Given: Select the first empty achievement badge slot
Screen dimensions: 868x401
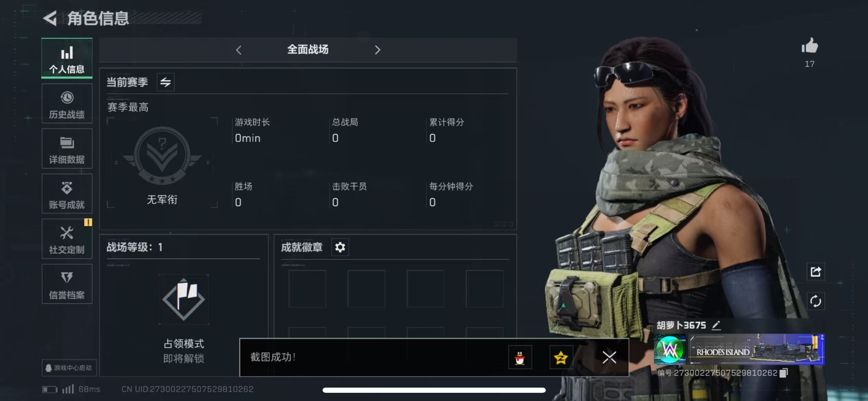Looking at the screenshot, I should tap(307, 289).
